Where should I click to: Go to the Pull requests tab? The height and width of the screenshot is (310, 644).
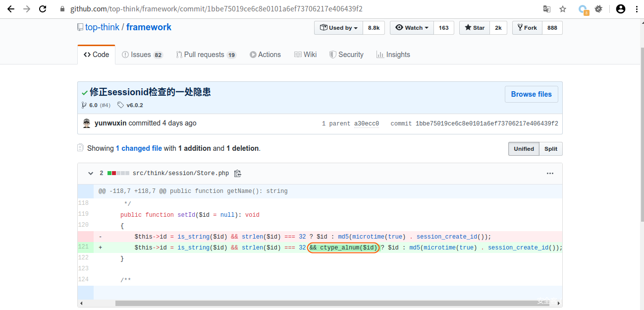pos(206,55)
